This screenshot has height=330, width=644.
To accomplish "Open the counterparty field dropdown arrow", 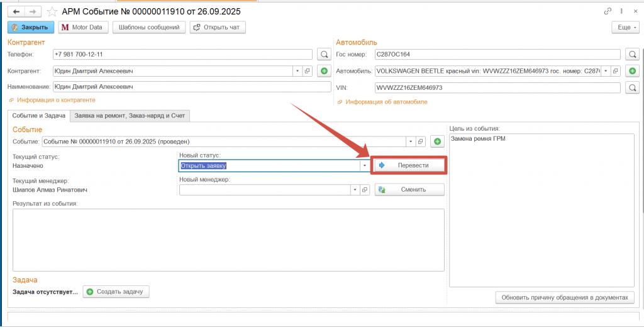I will click(297, 71).
